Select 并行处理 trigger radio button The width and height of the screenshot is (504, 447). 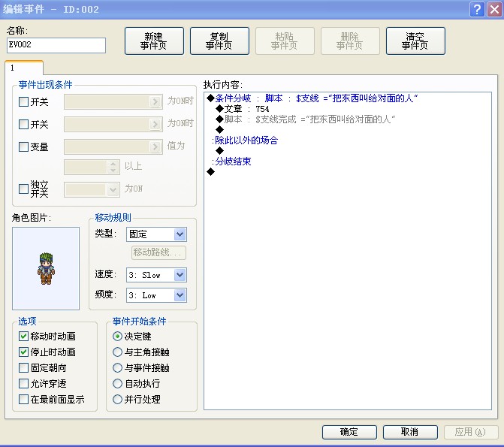click(x=118, y=400)
